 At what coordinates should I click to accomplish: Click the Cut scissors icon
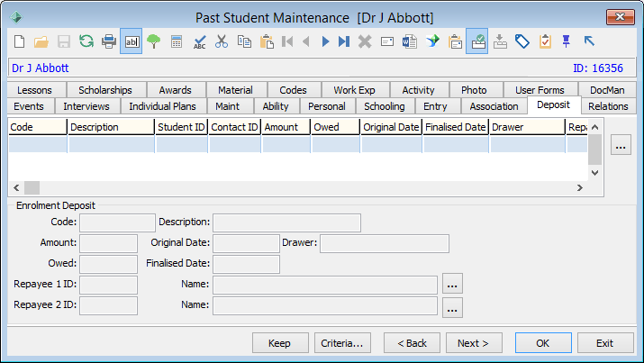222,41
